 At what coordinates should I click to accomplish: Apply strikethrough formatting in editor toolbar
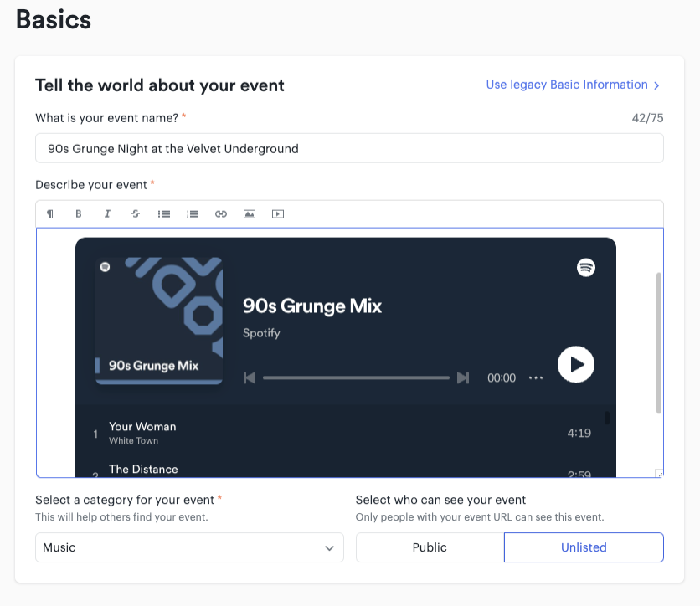pos(136,214)
